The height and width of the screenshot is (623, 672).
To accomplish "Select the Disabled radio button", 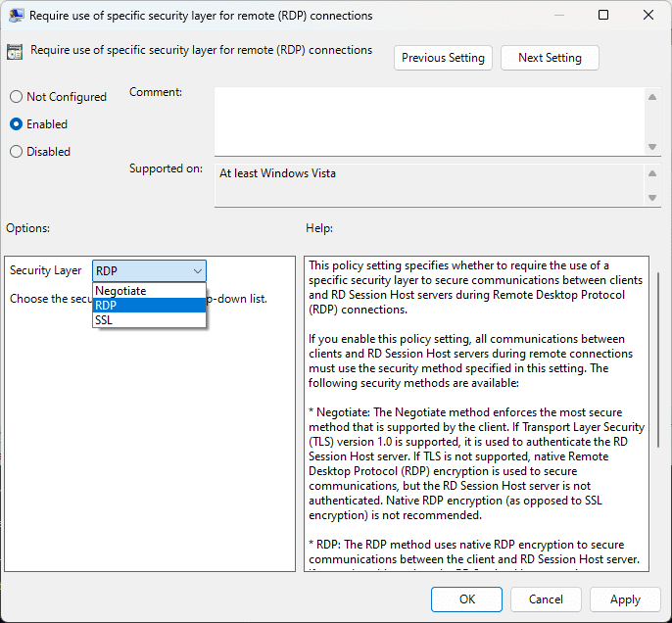I will tap(16, 152).
